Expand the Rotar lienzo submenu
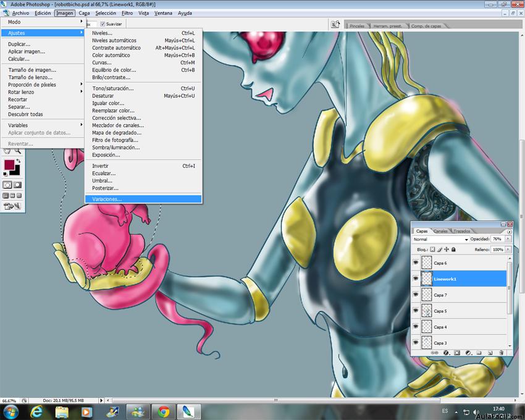 [x=43, y=92]
